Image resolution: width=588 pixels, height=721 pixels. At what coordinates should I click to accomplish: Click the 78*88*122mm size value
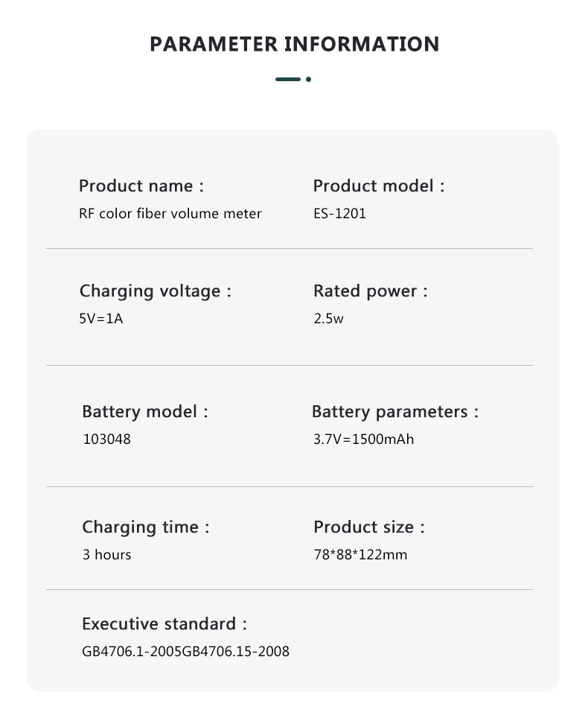(360, 555)
